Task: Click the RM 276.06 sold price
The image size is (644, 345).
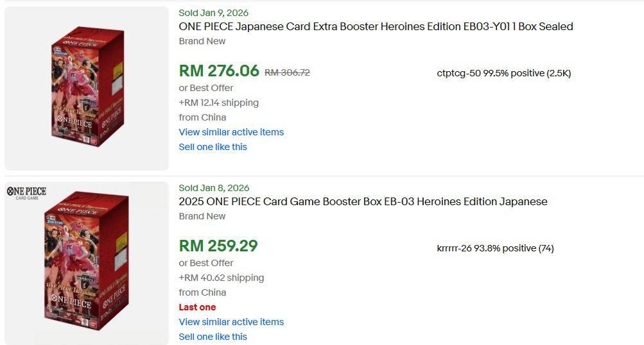Action: click(219, 71)
